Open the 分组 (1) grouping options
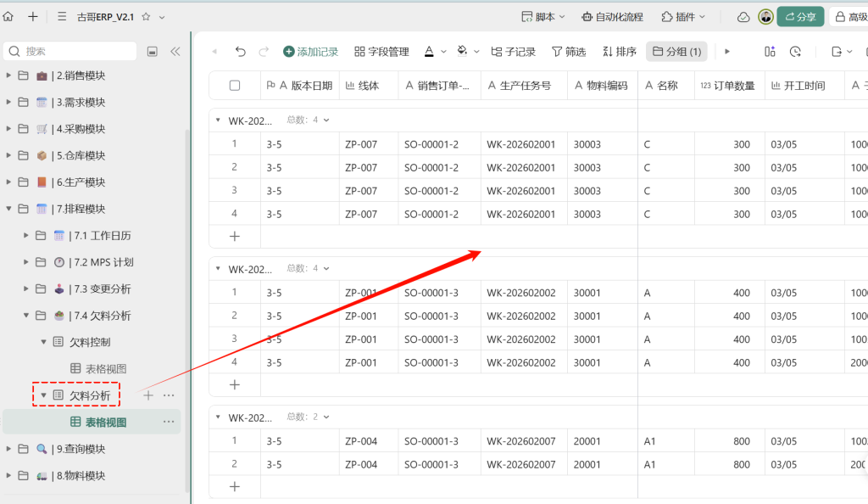The width and height of the screenshot is (868, 504). coord(677,52)
